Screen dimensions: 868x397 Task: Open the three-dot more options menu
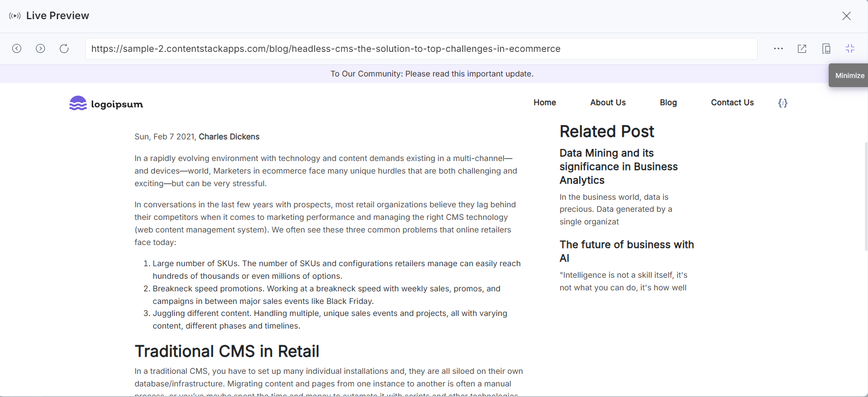tap(778, 49)
